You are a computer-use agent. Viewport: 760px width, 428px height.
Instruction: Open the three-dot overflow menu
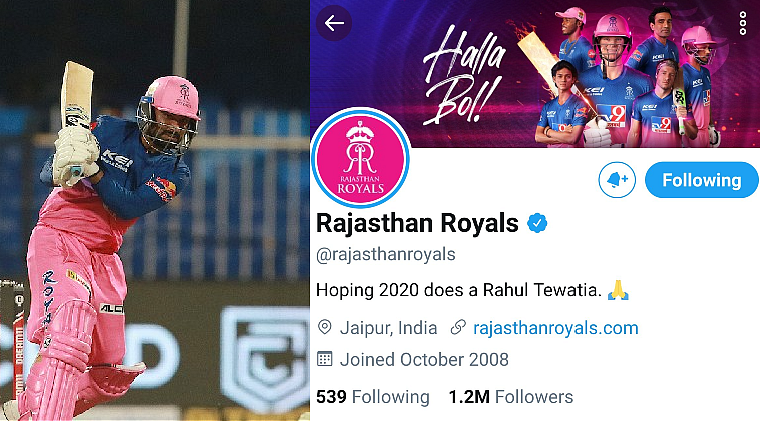pyautogui.click(x=743, y=23)
